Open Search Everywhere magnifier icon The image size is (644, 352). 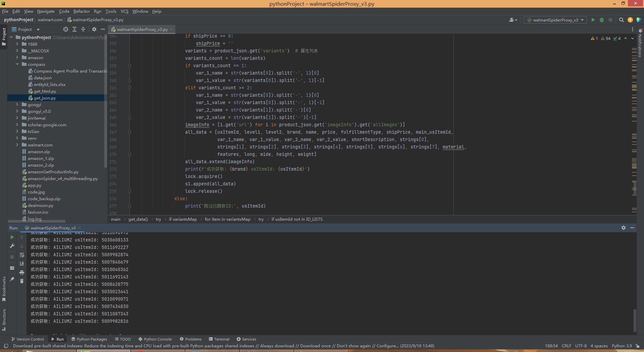click(621, 20)
